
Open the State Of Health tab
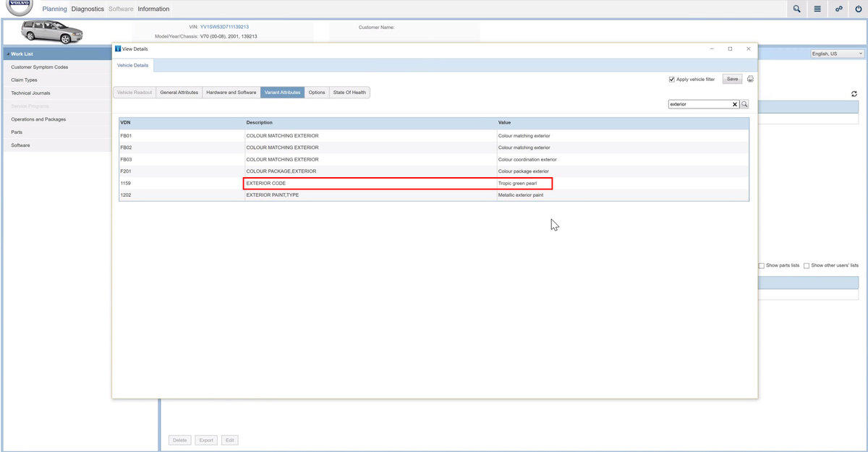pyautogui.click(x=349, y=93)
